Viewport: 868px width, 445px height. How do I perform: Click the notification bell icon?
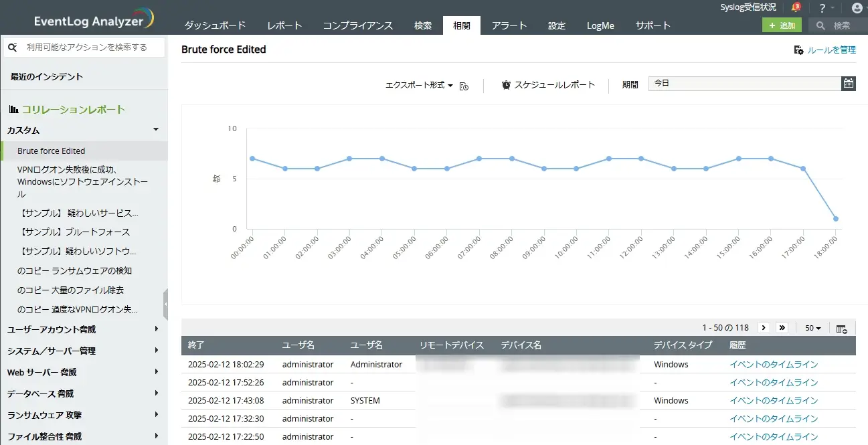795,7
